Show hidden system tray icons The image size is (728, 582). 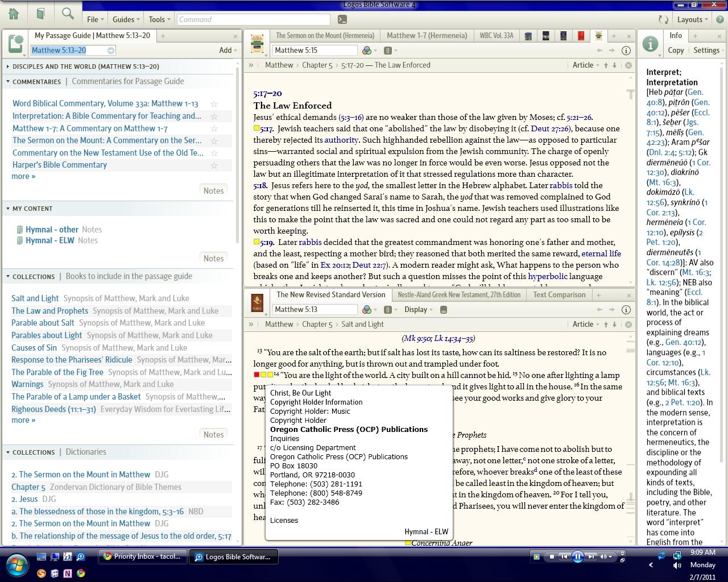click(x=651, y=566)
